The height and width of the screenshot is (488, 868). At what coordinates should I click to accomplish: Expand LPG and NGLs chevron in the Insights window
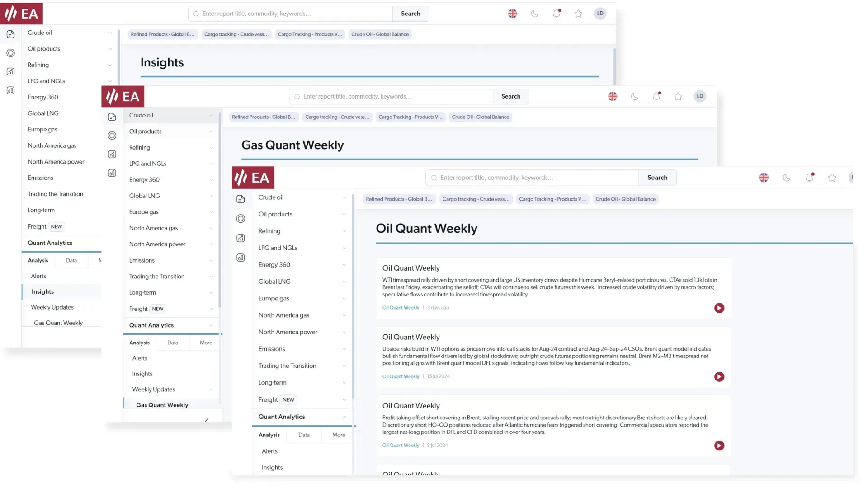(110, 81)
